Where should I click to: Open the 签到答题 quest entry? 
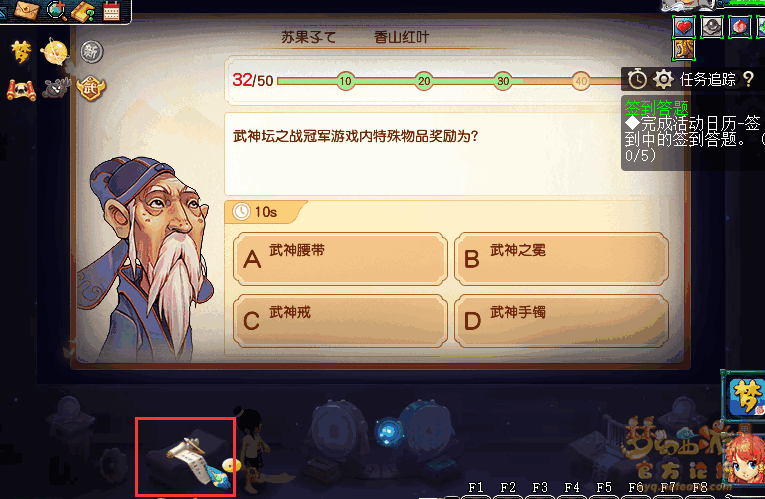click(657, 107)
